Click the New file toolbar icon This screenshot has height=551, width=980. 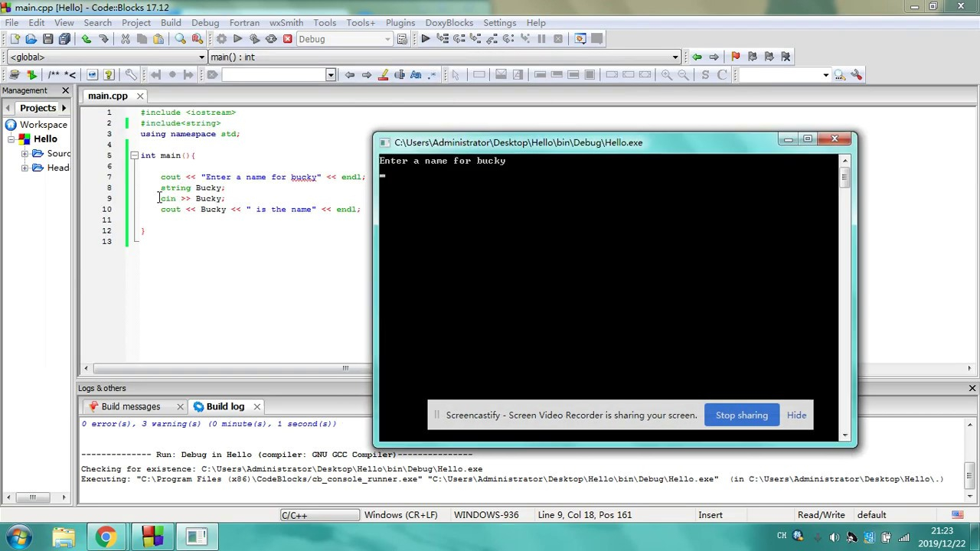pyautogui.click(x=14, y=39)
